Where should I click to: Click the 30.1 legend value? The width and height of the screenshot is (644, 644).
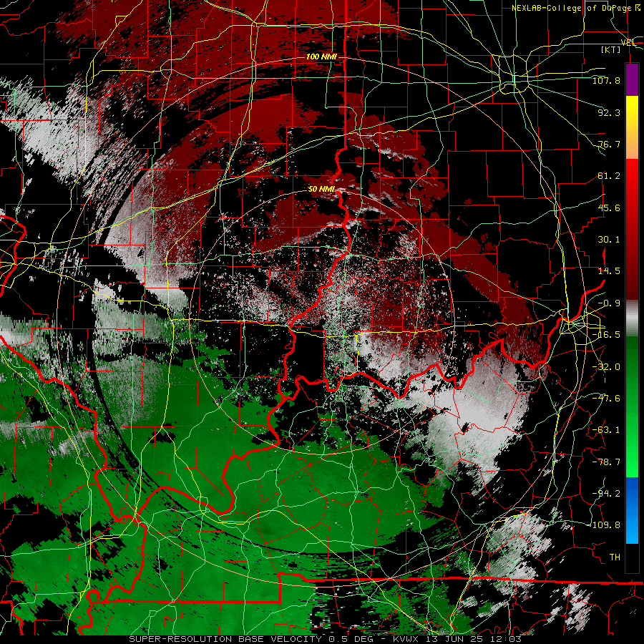point(609,240)
